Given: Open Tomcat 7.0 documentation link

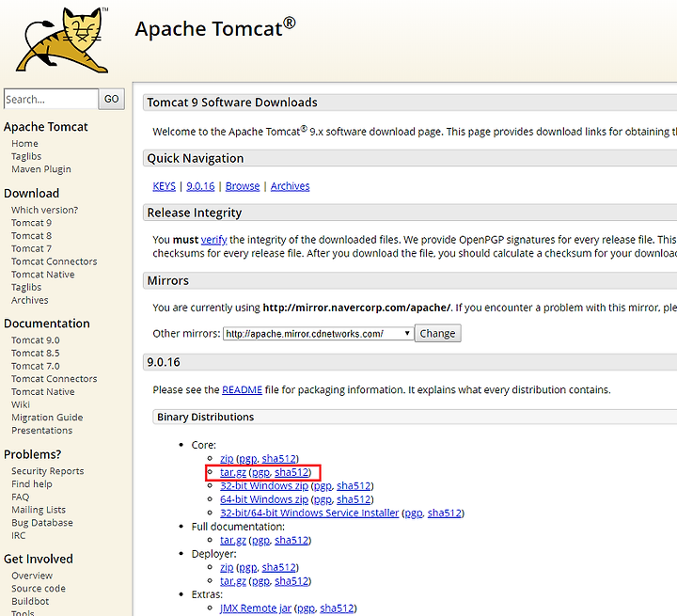Looking at the screenshot, I should pos(36,367).
